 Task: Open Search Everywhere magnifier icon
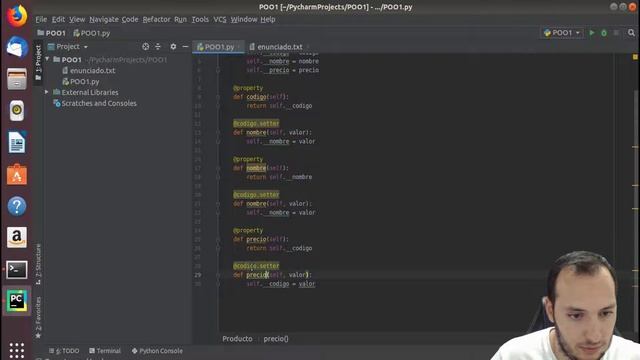click(x=631, y=33)
